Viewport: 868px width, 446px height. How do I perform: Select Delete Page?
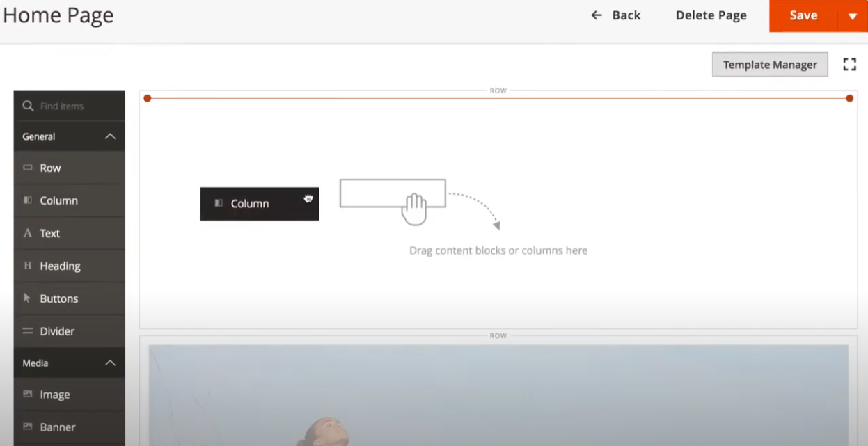point(711,15)
